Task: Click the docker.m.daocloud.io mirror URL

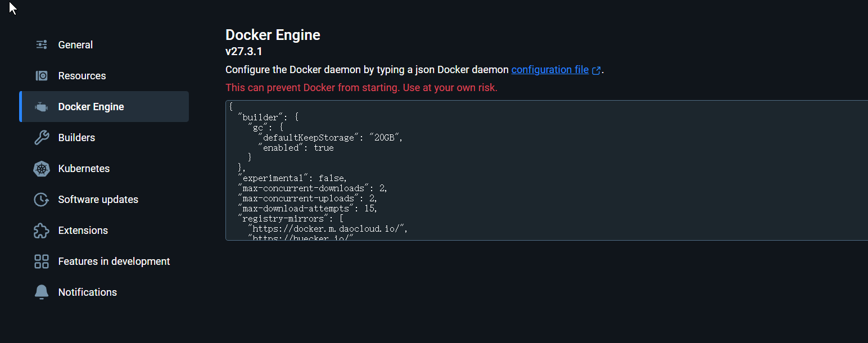Action: [x=327, y=229]
